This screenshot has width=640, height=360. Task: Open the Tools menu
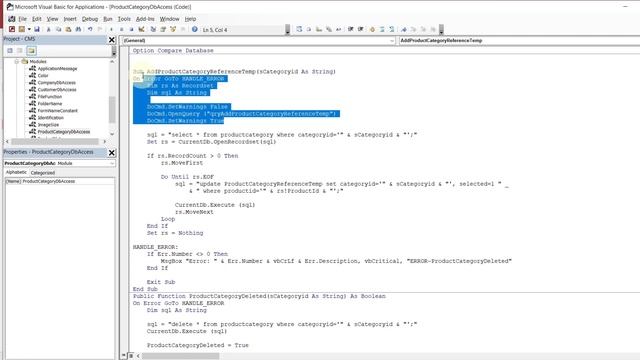point(124,19)
